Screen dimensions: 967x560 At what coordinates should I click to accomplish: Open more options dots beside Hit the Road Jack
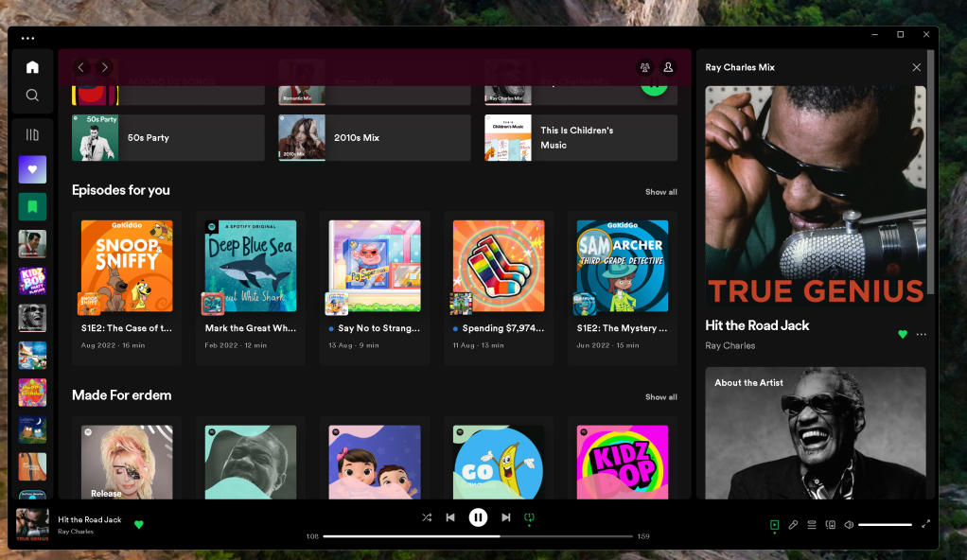coord(922,334)
